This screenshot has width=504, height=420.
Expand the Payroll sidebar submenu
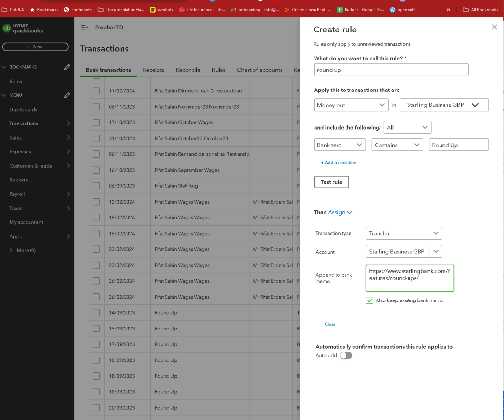tap(68, 194)
